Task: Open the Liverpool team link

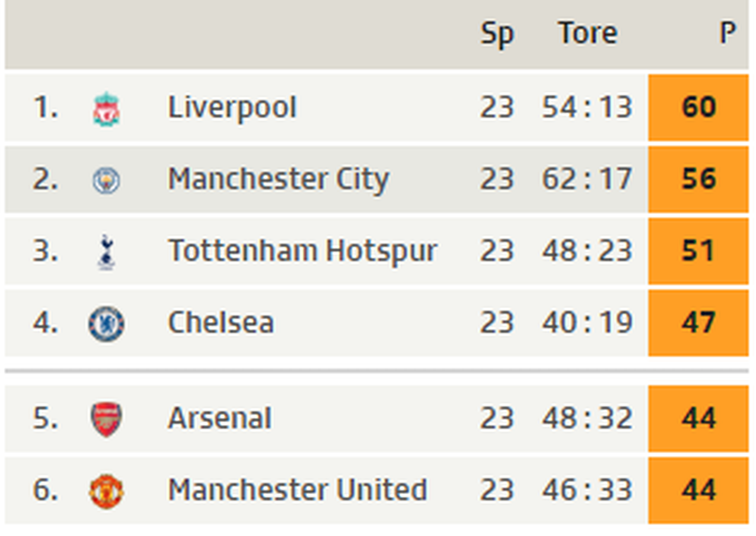Action: (x=232, y=107)
